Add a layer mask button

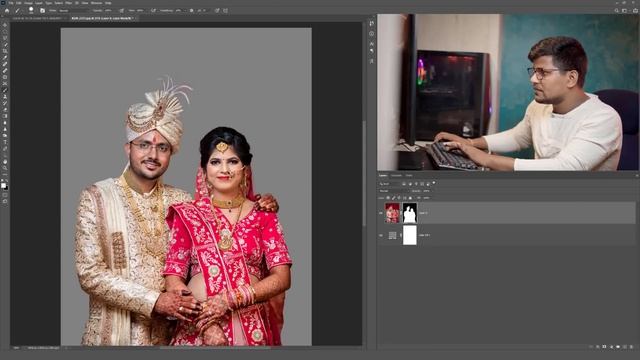604,347
